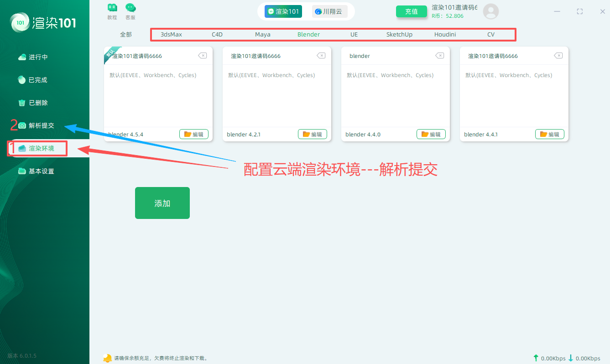Edit the blender 4.2.1 environment
This screenshot has height=364, width=610.
pos(313,134)
